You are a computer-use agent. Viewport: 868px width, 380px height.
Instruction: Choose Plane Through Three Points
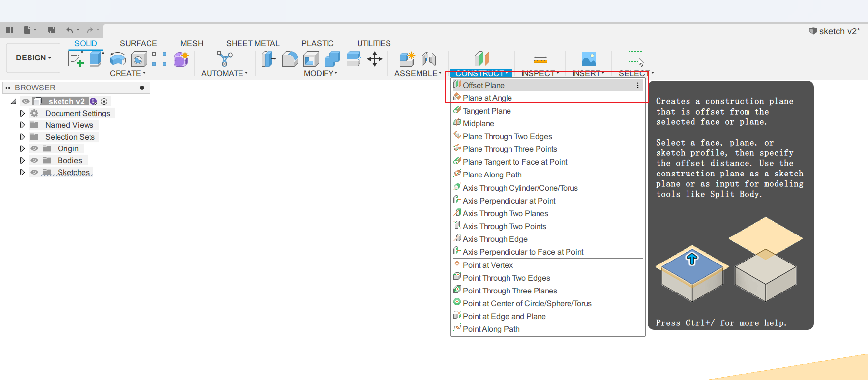[x=548, y=149]
